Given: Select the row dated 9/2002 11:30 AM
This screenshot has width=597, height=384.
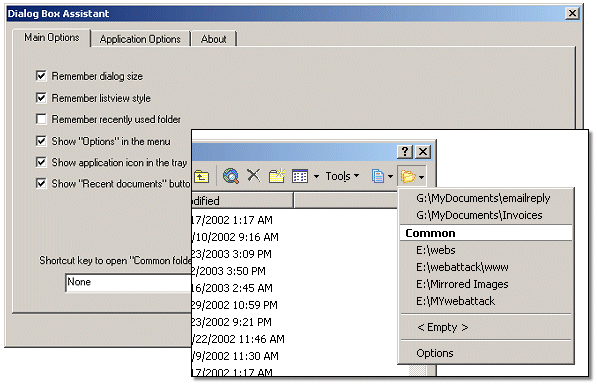Looking at the screenshot, I should point(235,356).
